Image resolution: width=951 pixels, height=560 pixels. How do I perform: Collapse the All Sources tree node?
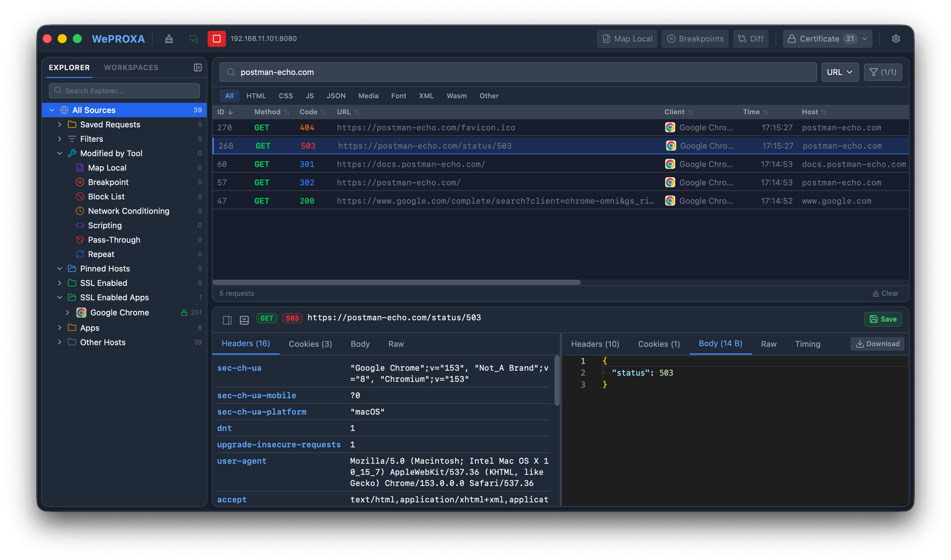point(52,110)
